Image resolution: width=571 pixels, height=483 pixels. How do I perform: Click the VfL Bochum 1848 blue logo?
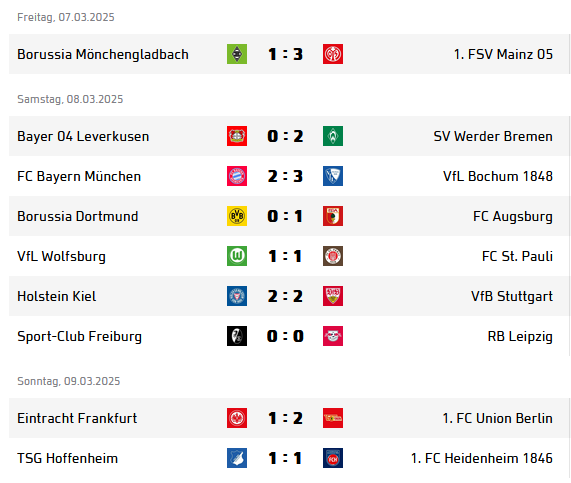point(332,176)
